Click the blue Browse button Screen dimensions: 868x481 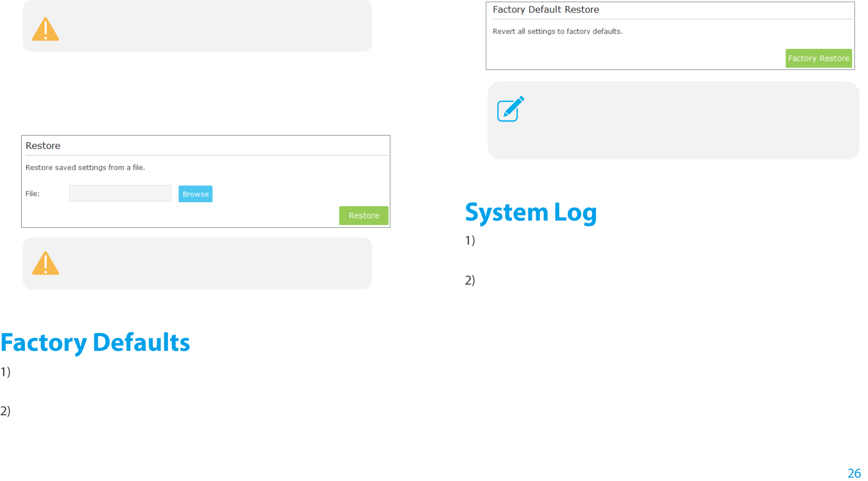(x=196, y=194)
